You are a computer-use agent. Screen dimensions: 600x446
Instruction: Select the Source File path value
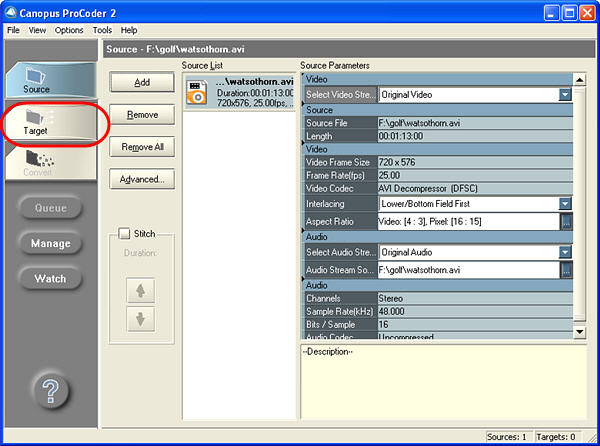475,123
